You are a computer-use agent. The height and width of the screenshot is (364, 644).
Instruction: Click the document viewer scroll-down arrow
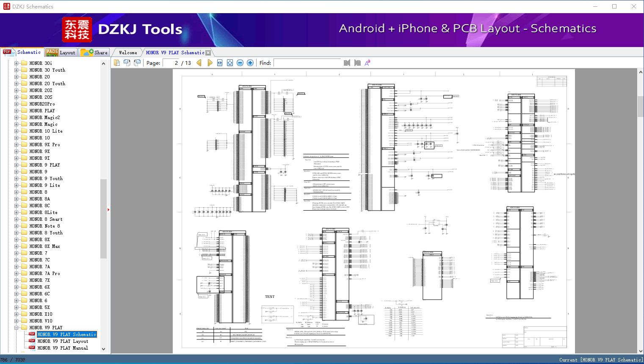pyautogui.click(x=641, y=351)
